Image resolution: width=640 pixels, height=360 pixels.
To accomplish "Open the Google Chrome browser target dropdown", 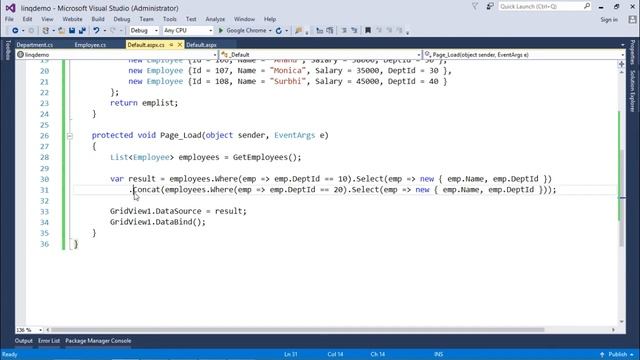I will click(270, 31).
